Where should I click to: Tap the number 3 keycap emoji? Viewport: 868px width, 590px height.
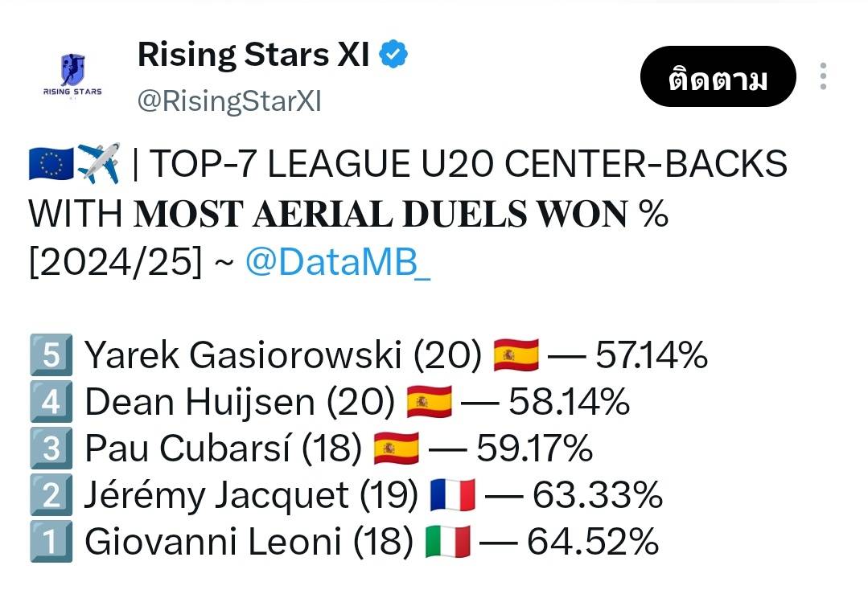[x=51, y=448]
